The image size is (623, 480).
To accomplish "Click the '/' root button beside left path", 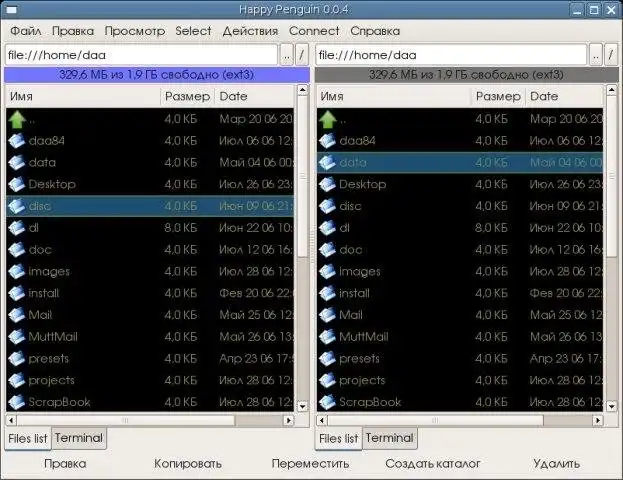I will [302, 55].
